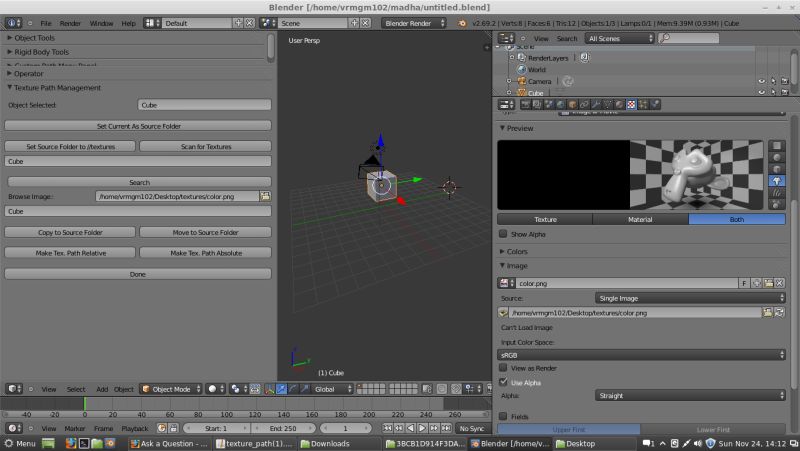Click the Done button
The height and width of the screenshot is (451, 800).
click(138, 274)
